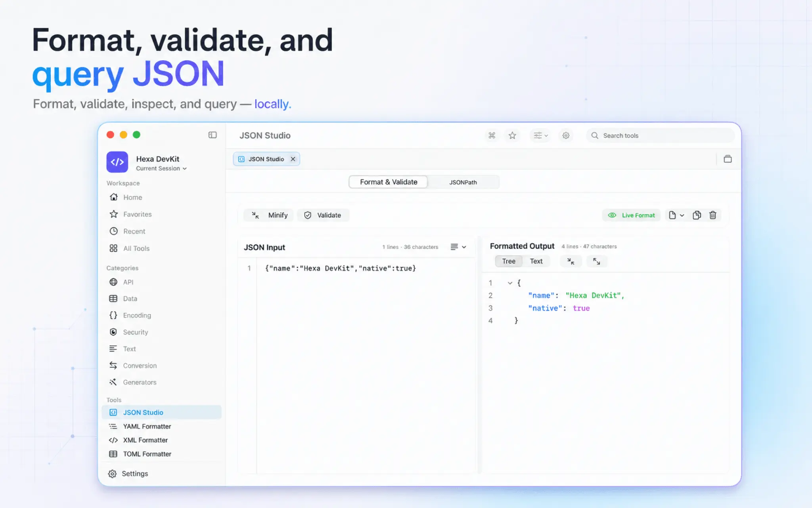Click the true value in output
The width and height of the screenshot is (812, 508).
(581, 308)
